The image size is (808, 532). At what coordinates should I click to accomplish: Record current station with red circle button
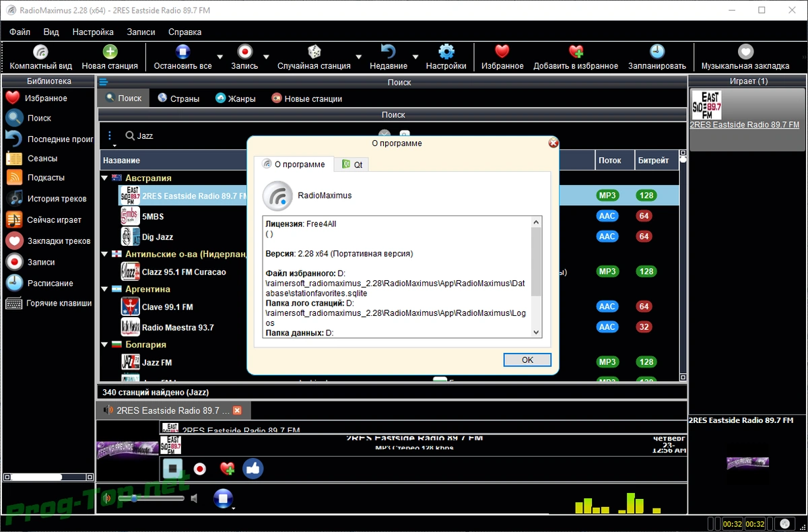[x=199, y=469]
